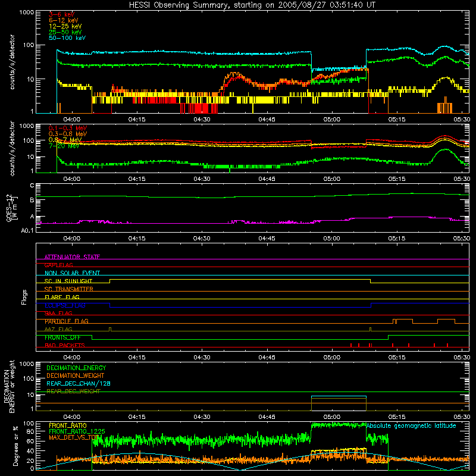Click the green FRONT_RATIO_1225 legend label
The height and width of the screenshot is (476, 476).
77,431
